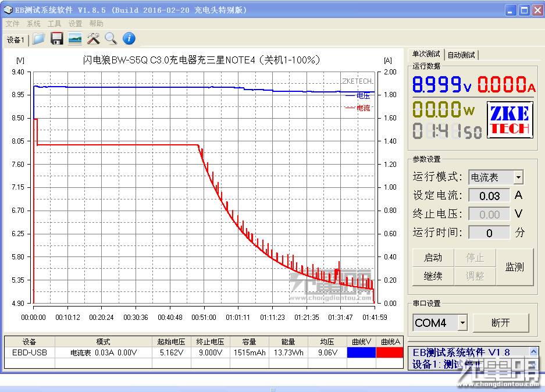The width and height of the screenshot is (545, 392).
Task: Click the 容量 column header
Action: [250, 341]
